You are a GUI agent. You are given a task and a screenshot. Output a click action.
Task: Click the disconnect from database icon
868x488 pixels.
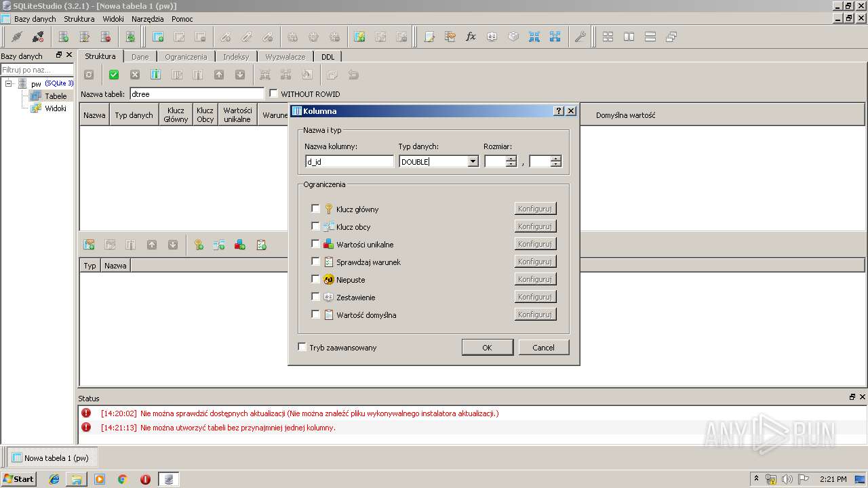pos(38,37)
